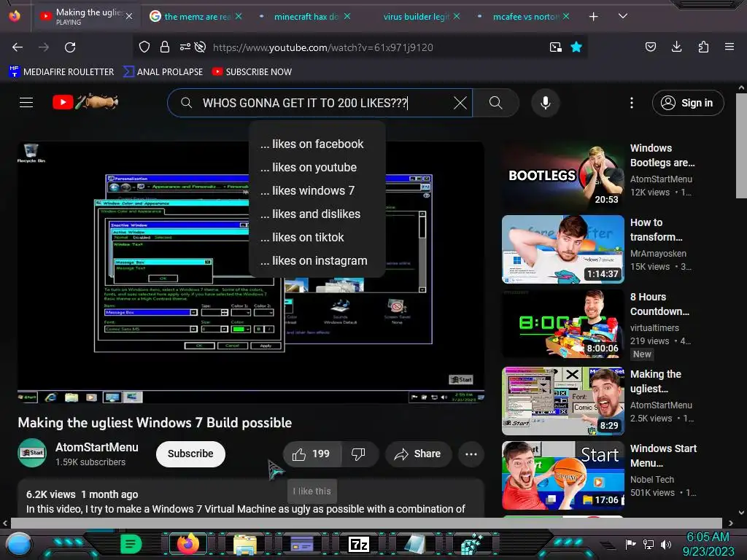Viewport: 747px width, 560px height.
Task: Open the 8:29 "Making the ugliest..." sidebar thumbnail
Action: coord(562,400)
